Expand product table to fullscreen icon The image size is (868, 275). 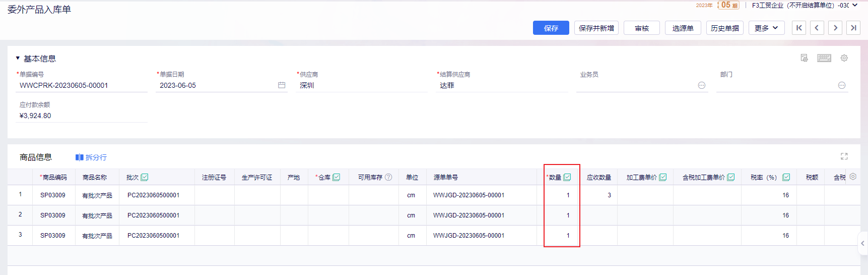tap(844, 156)
